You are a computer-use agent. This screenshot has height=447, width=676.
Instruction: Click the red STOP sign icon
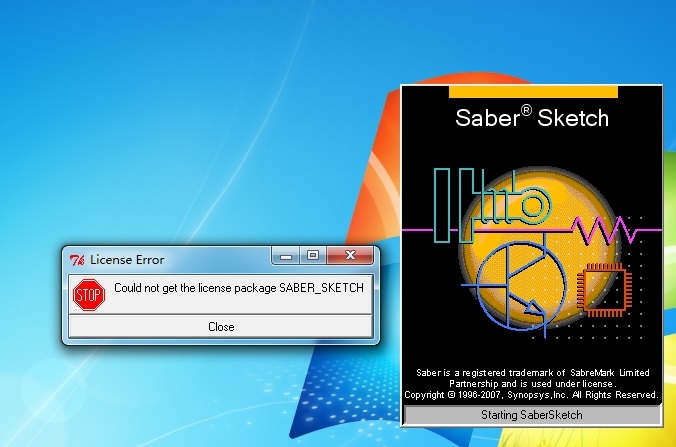pos(89,295)
